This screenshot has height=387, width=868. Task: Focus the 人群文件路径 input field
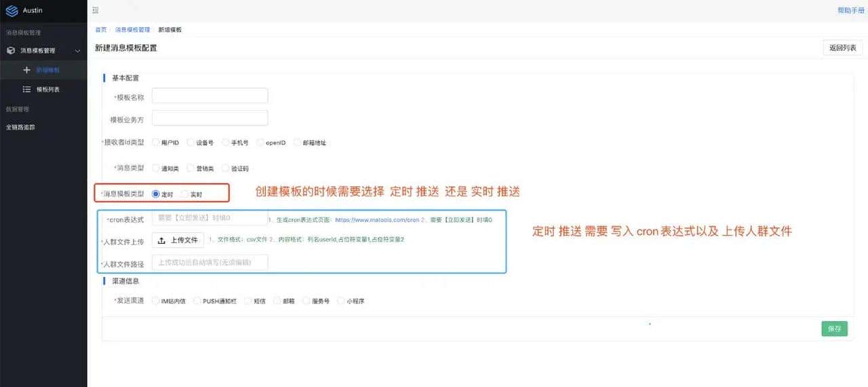click(x=210, y=262)
